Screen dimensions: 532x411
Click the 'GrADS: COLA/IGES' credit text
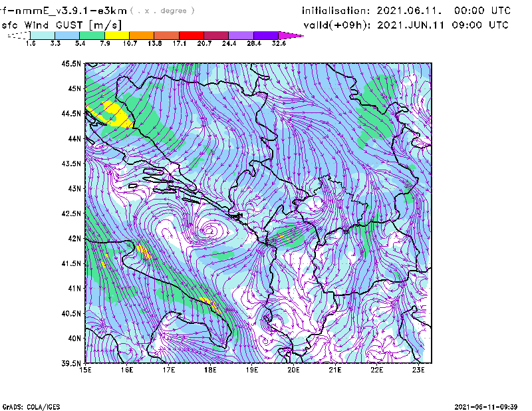click(31, 407)
